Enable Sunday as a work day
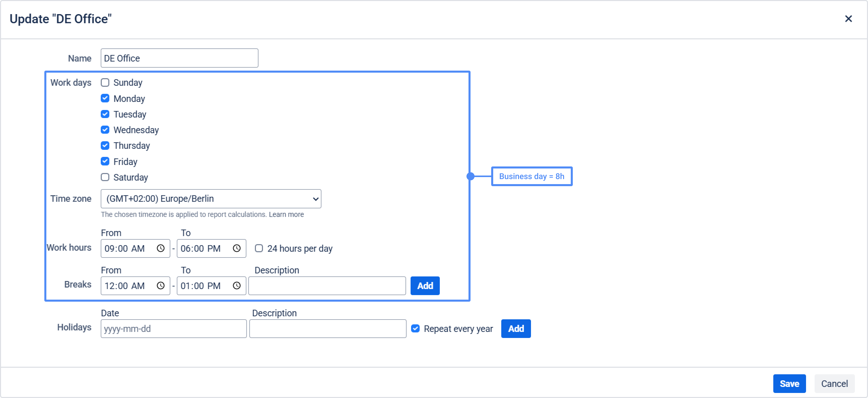This screenshot has width=868, height=398. tap(105, 83)
